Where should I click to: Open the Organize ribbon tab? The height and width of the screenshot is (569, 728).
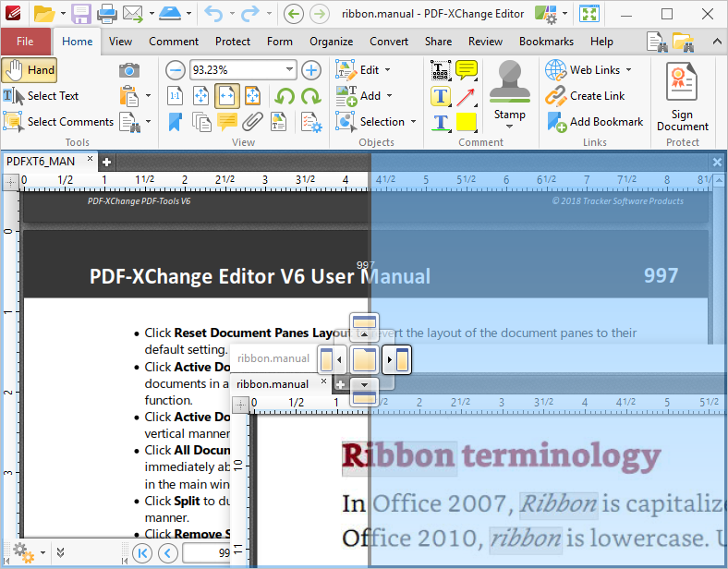click(x=331, y=42)
